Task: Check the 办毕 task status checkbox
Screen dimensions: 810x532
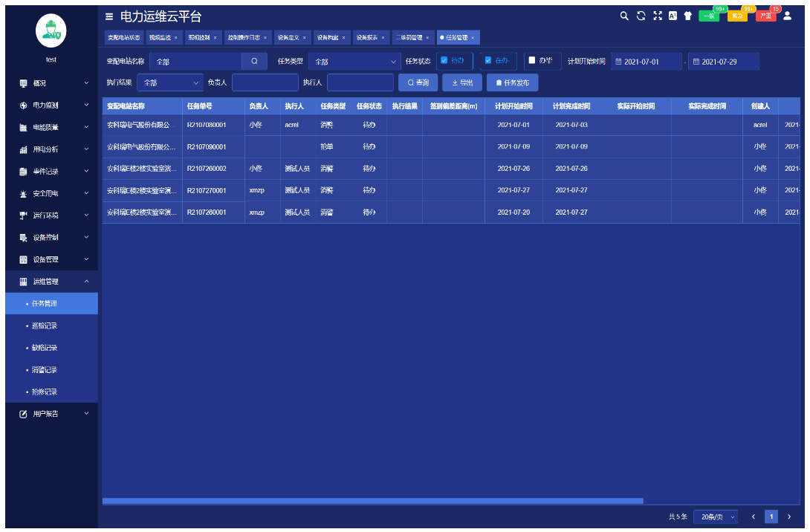Action: (x=532, y=61)
